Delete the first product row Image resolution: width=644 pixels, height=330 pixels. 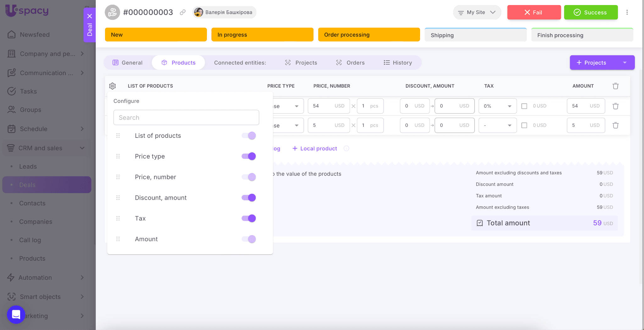coord(615,106)
